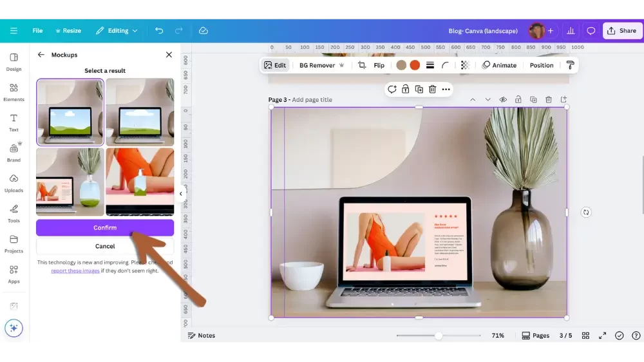Confirm the selected mockup

click(x=105, y=227)
